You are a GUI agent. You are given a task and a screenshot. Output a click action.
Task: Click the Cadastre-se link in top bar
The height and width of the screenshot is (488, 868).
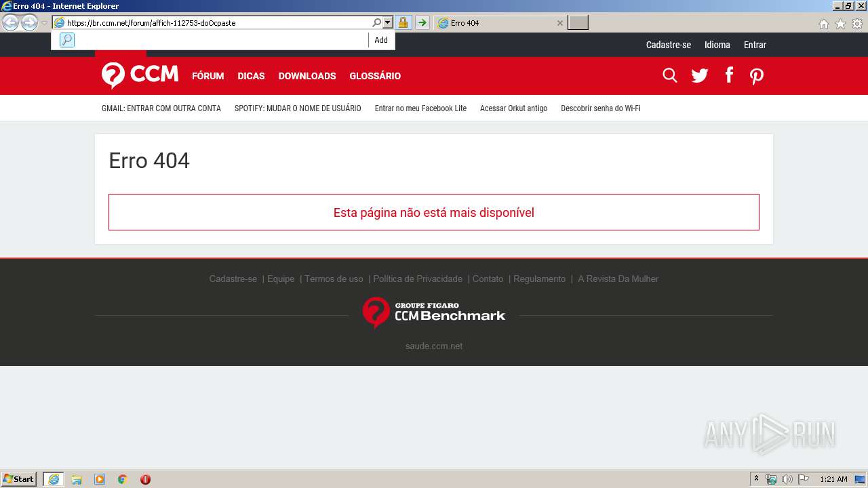(x=668, y=45)
